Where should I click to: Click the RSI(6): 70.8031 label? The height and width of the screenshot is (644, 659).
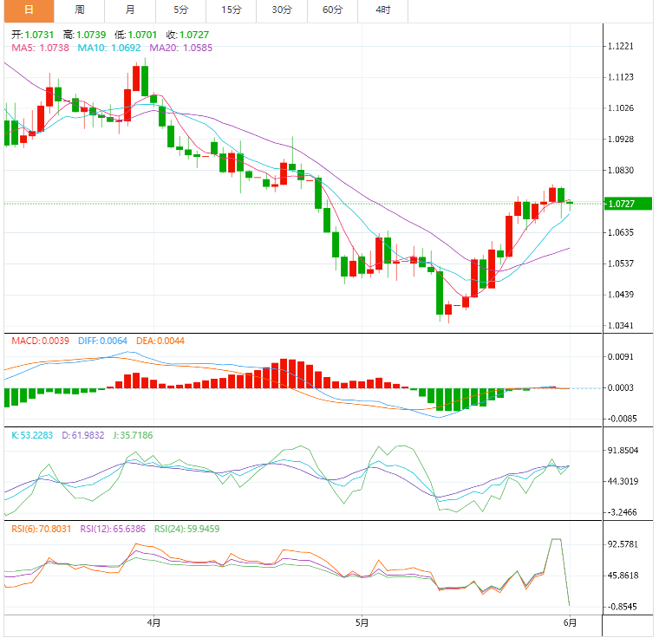click(42, 530)
